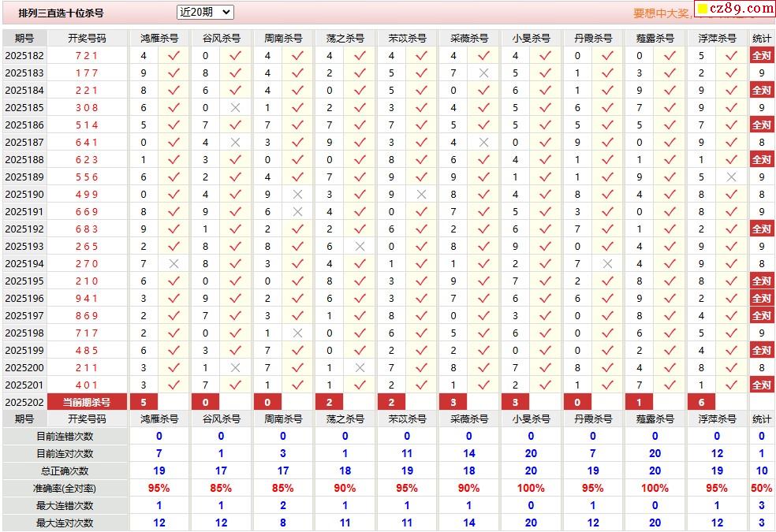Image resolution: width=776 pixels, height=532 pixels.
Task: Click period number 2025182
Action: [24, 56]
